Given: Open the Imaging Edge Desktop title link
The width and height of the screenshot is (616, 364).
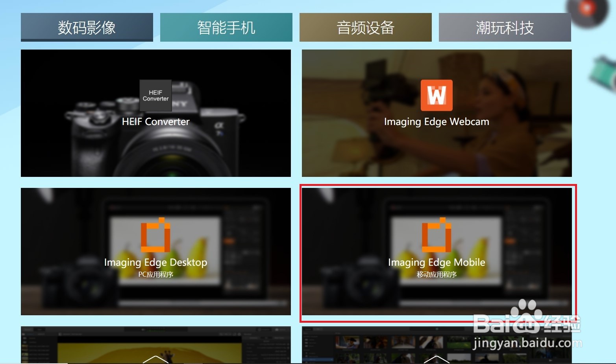Looking at the screenshot, I should tap(155, 263).
